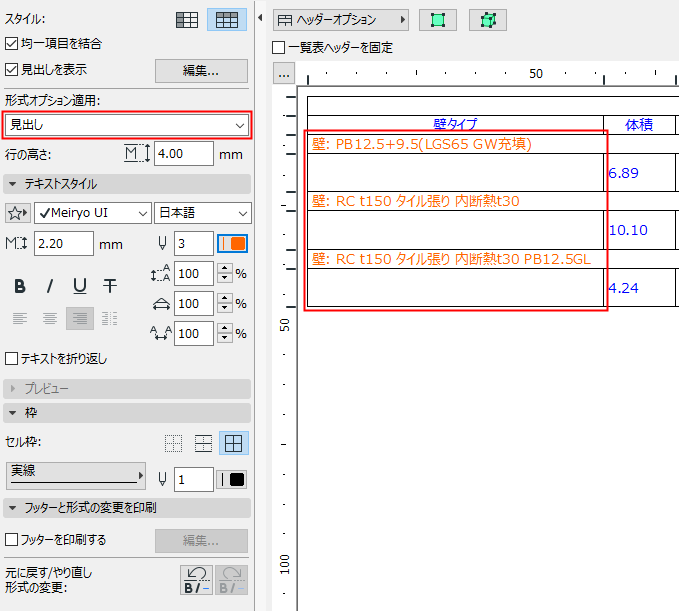Open the black border pen color swatch
Image resolution: width=679 pixels, height=611 pixels.
(x=232, y=479)
